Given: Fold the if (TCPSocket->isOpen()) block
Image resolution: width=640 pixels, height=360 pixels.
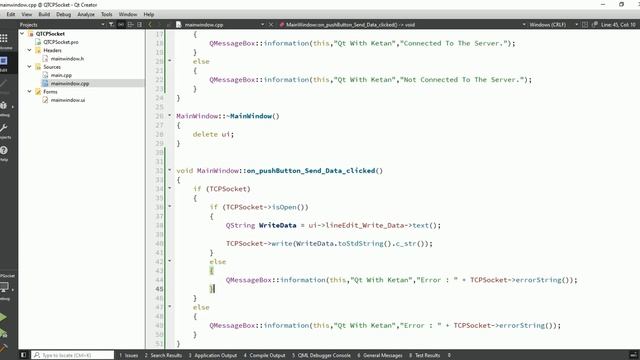Looking at the screenshot, I should click(170, 207).
